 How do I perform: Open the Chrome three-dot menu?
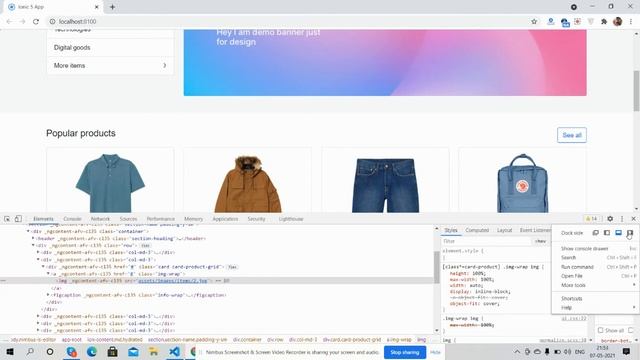631,22
